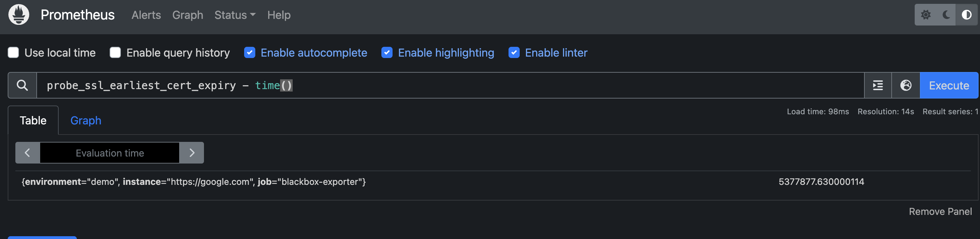The image size is (980, 239).
Task: Step evaluation time backward with left chevron
Action: coord(27,153)
